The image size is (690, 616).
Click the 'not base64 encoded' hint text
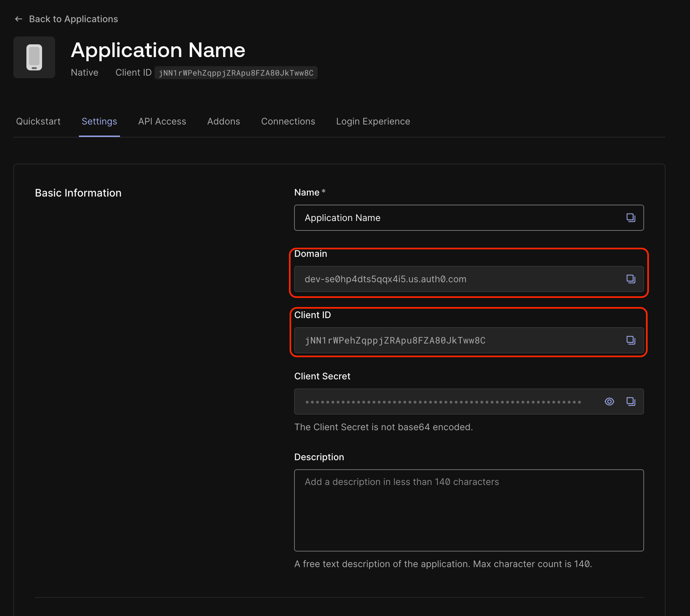click(383, 427)
